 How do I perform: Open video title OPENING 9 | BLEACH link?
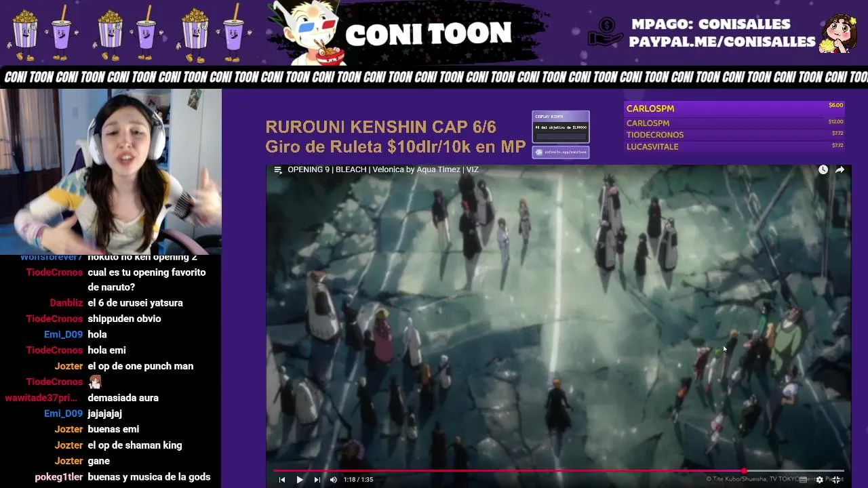[383, 169]
